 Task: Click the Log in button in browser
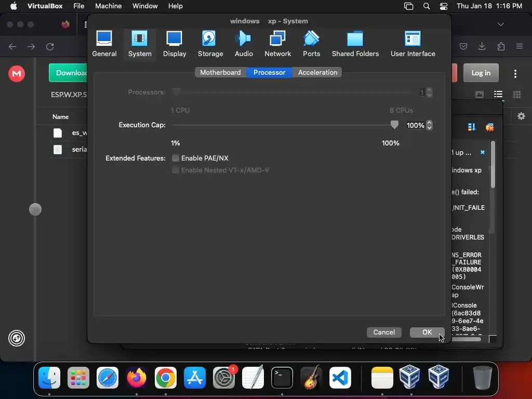coord(481,73)
